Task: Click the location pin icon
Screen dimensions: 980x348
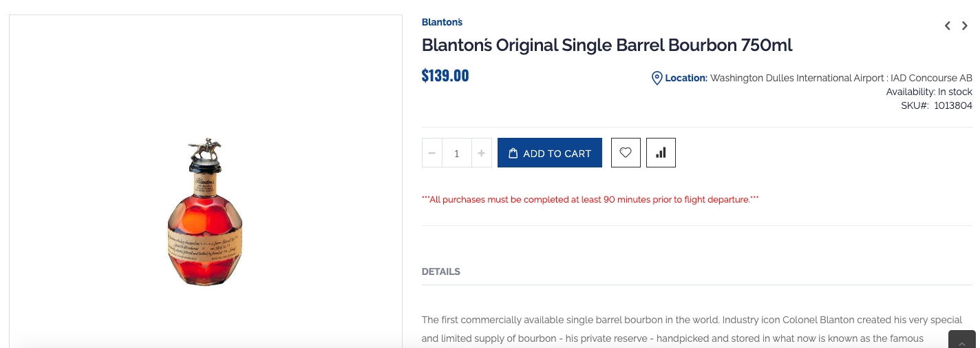Action: coord(657,79)
